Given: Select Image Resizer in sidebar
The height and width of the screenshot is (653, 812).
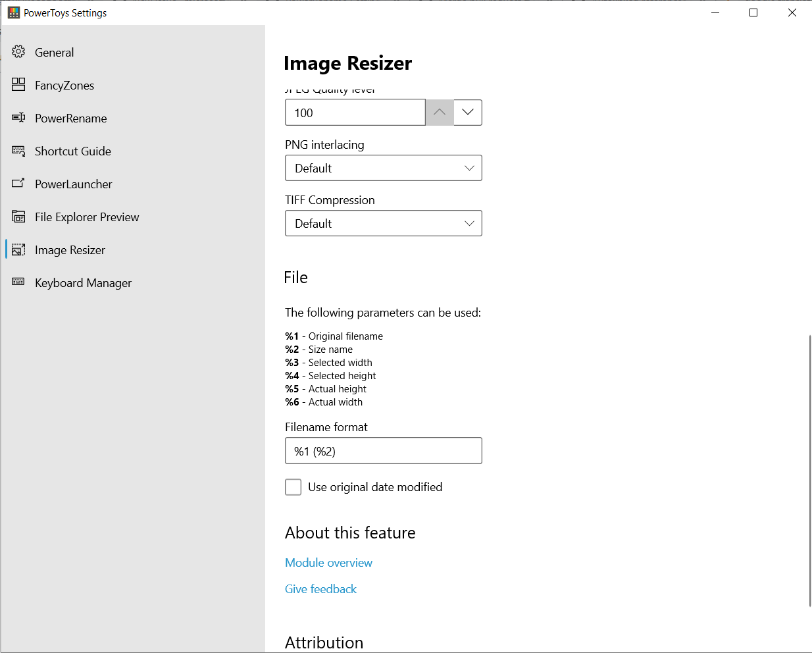Looking at the screenshot, I should point(133,249).
